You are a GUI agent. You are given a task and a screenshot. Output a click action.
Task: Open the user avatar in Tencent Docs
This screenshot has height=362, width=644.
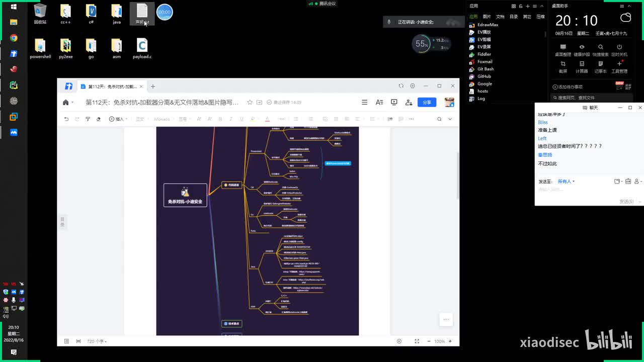pos(449,102)
